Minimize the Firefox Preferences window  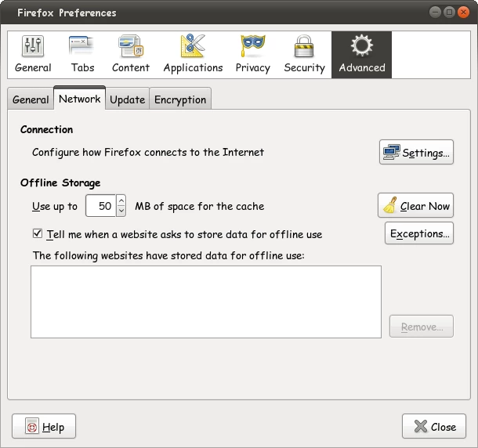435,13
